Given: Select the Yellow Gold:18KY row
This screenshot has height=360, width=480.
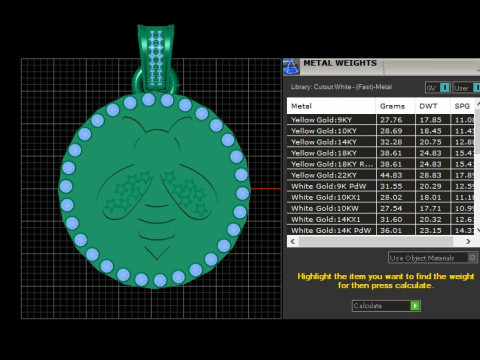Looking at the screenshot, I should [x=381, y=153].
